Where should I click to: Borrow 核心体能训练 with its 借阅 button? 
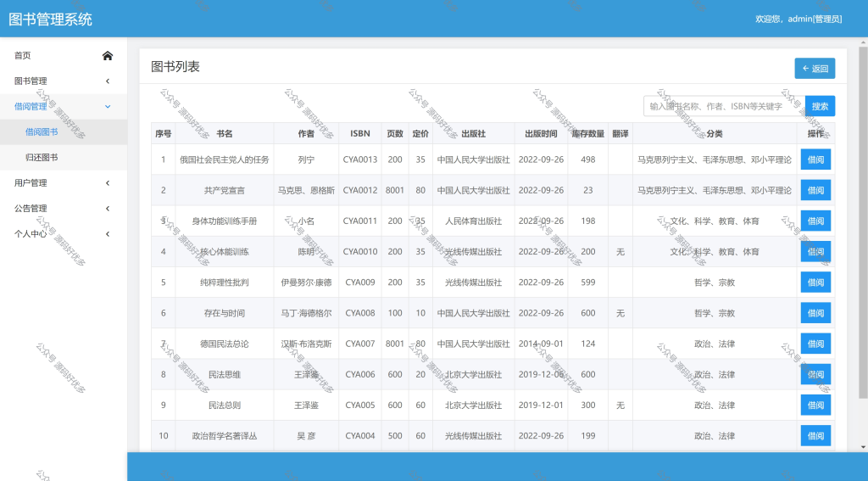[x=815, y=252]
